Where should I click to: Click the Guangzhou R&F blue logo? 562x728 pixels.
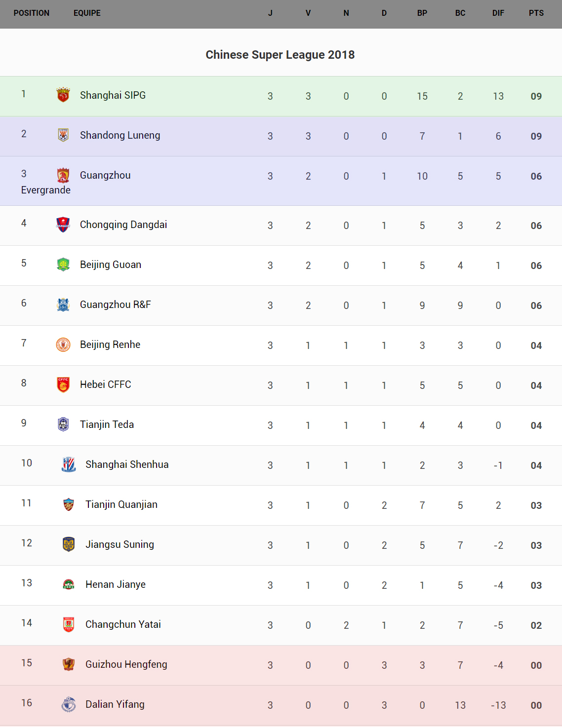[x=63, y=305]
